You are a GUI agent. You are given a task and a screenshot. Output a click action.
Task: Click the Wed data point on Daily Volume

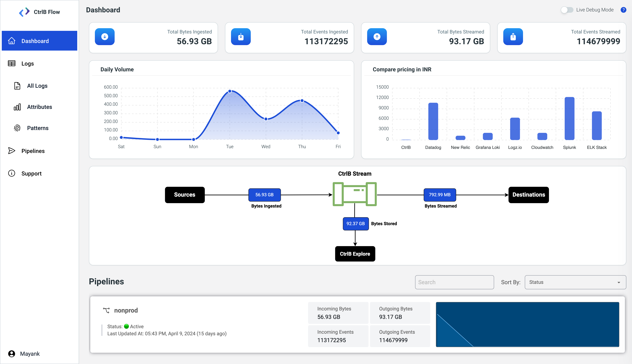(266, 119)
